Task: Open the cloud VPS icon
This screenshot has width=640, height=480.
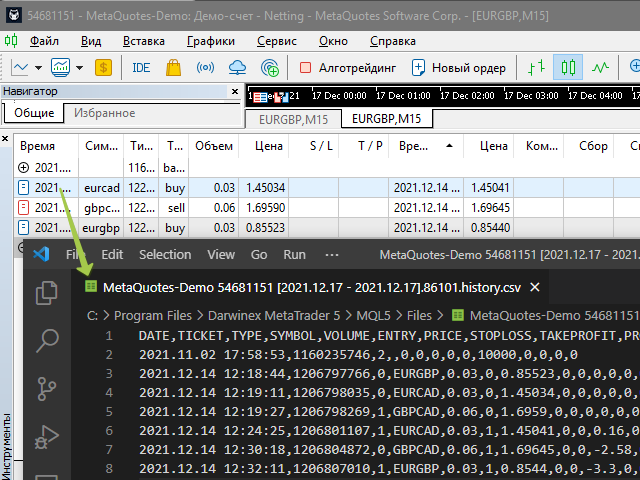Action: 237,67
